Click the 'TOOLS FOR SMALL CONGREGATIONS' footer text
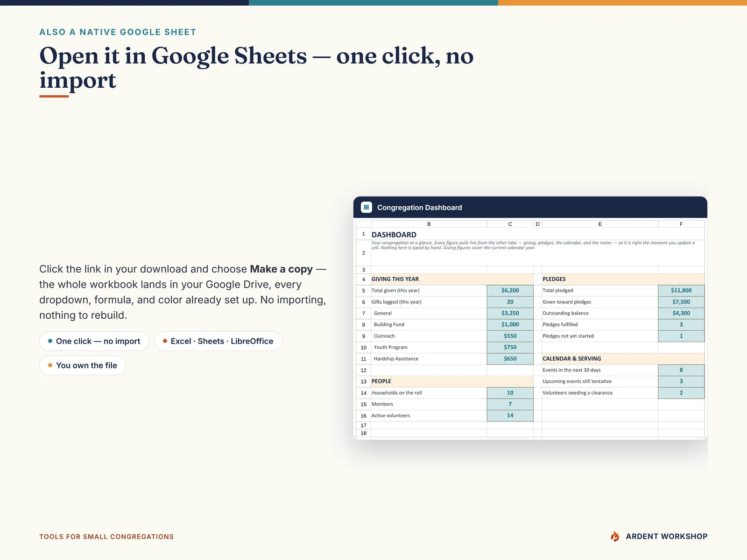 [x=106, y=537]
